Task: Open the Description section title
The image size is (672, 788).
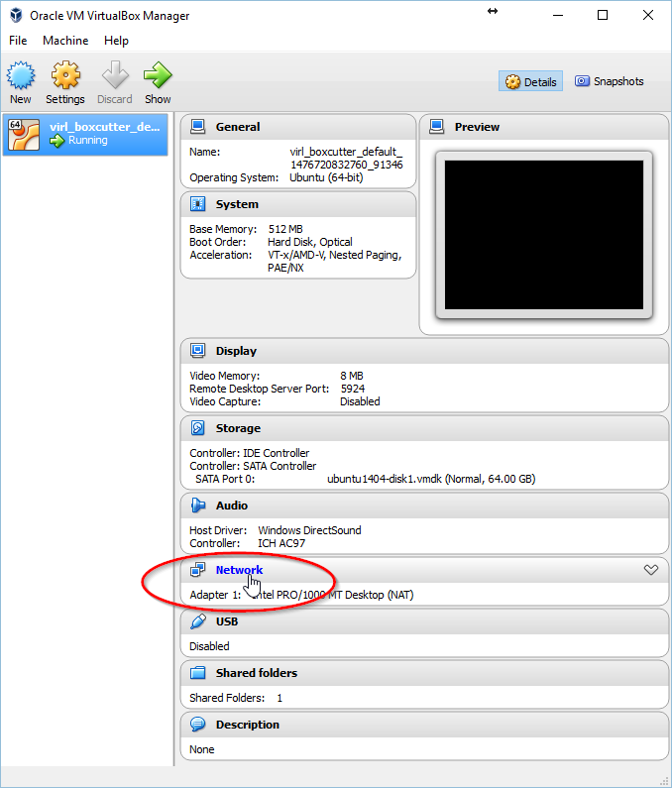Action: pyautogui.click(x=247, y=725)
